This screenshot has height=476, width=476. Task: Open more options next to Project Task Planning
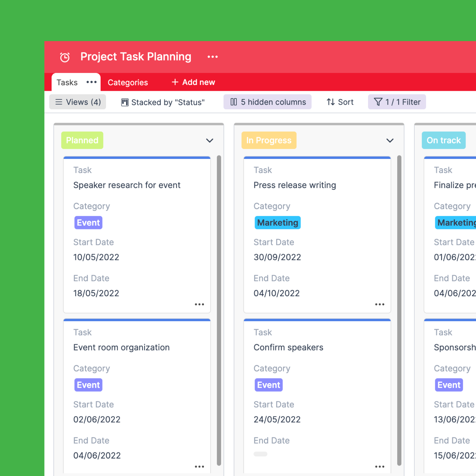point(212,57)
